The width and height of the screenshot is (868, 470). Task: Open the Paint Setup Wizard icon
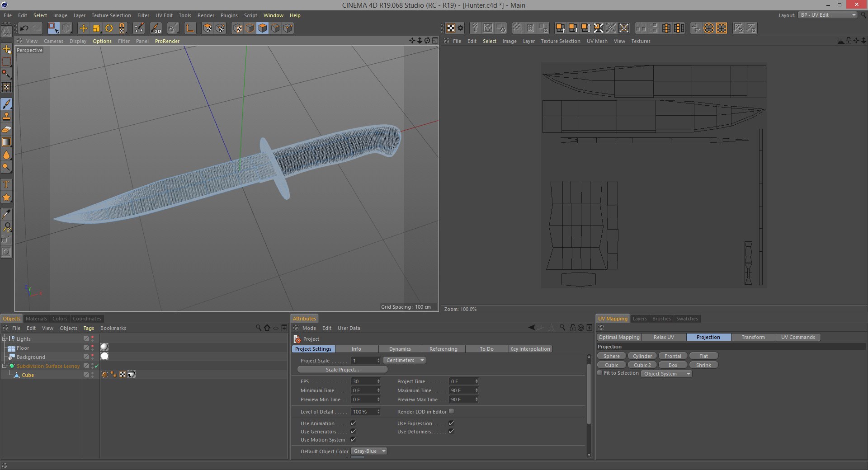pos(139,28)
